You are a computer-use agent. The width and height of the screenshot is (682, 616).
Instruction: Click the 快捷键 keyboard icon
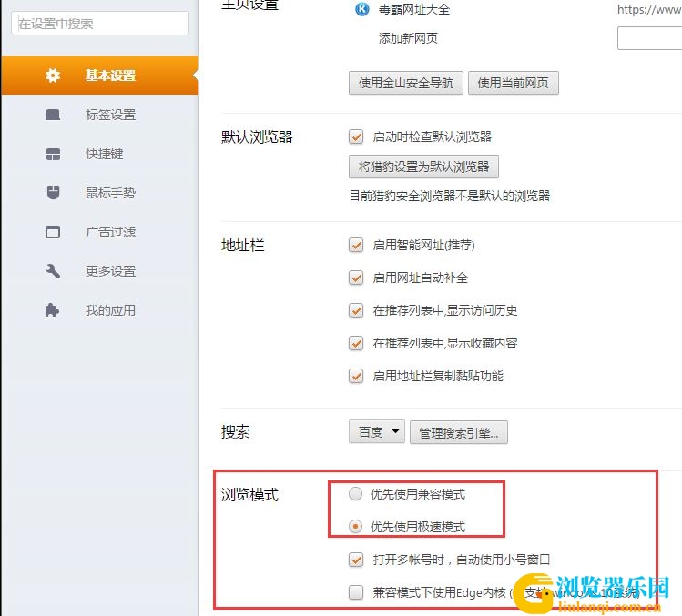click(53, 154)
